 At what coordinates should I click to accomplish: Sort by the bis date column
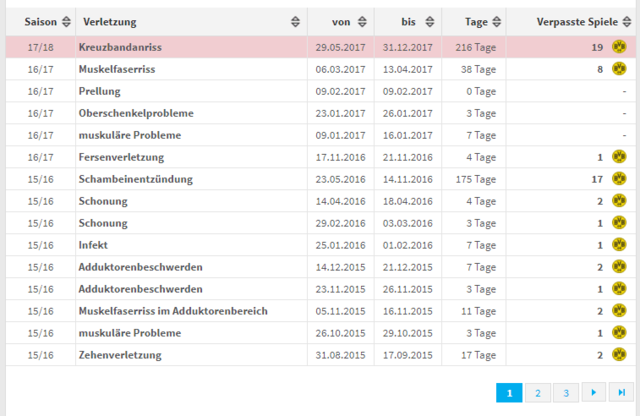point(430,22)
